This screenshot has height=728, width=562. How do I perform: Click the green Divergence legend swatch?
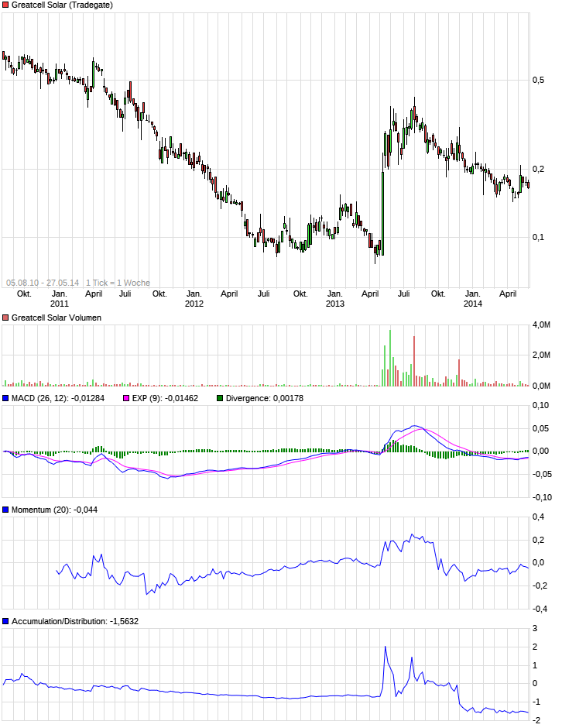point(220,398)
